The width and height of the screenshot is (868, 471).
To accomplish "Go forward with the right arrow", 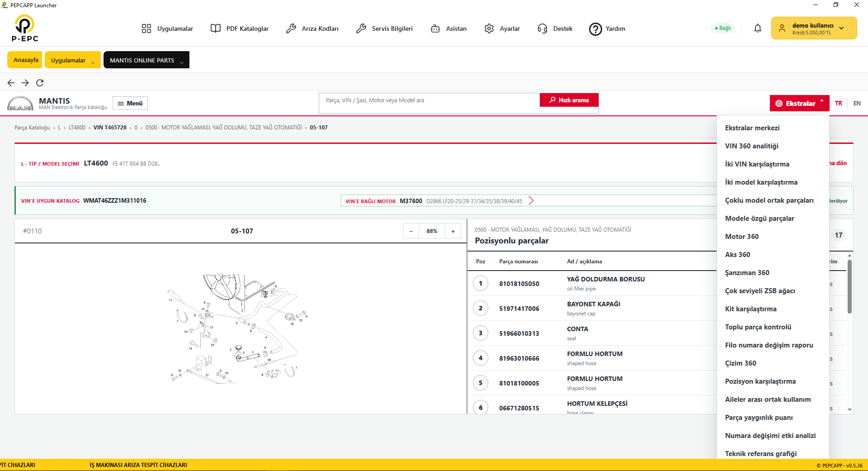I will coord(25,83).
